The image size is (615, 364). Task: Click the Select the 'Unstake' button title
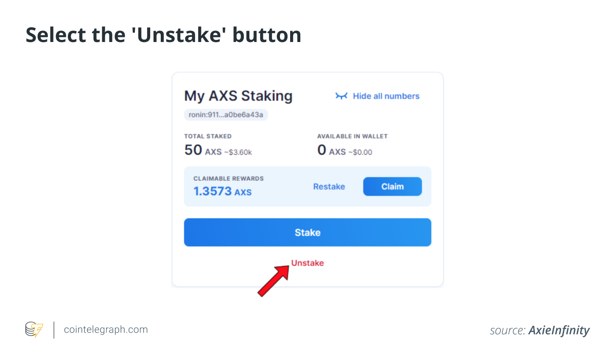point(163,35)
